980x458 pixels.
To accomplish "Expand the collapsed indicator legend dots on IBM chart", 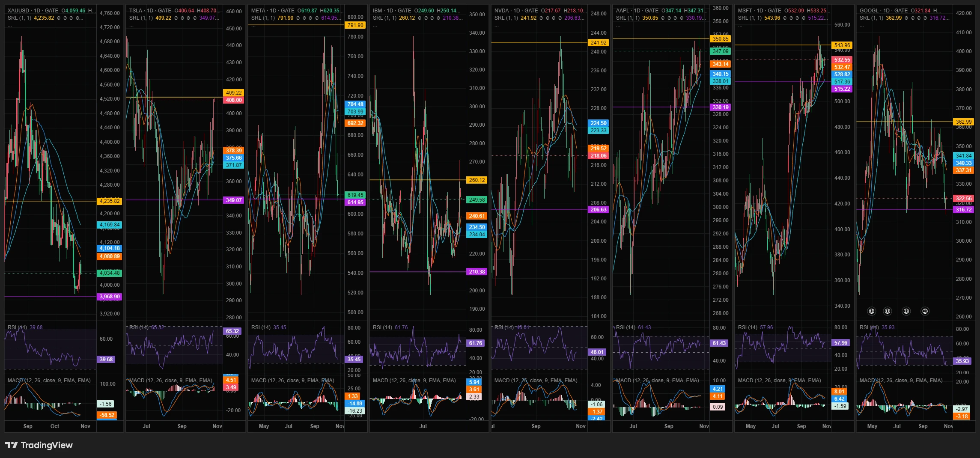I will pyautogui.click(x=375, y=26).
